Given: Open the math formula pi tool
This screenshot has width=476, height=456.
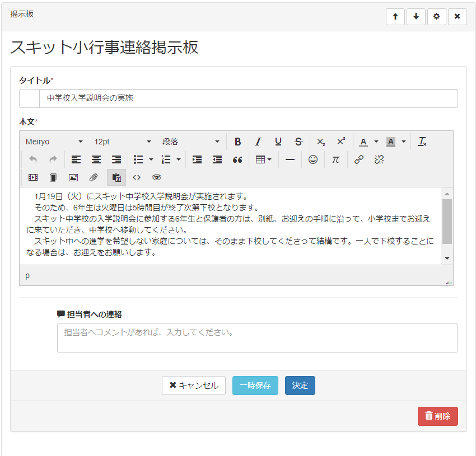Looking at the screenshot, I should click(335, 159).
